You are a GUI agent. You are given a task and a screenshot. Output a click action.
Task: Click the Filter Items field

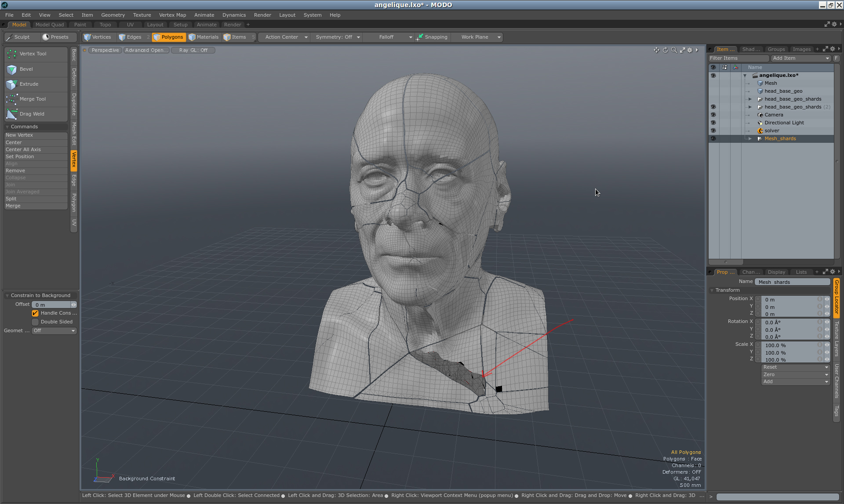(738, 58)
